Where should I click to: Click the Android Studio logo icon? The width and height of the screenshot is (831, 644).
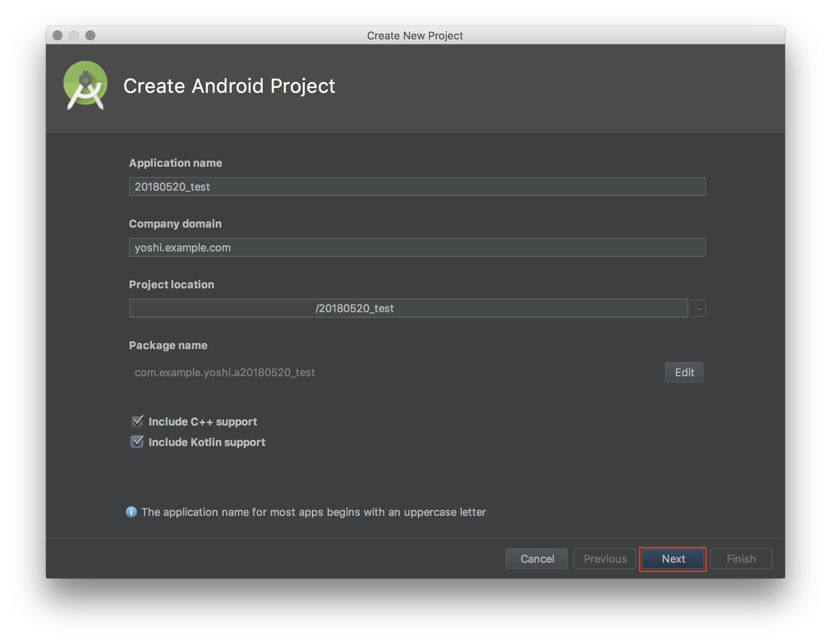click(85, 85)
